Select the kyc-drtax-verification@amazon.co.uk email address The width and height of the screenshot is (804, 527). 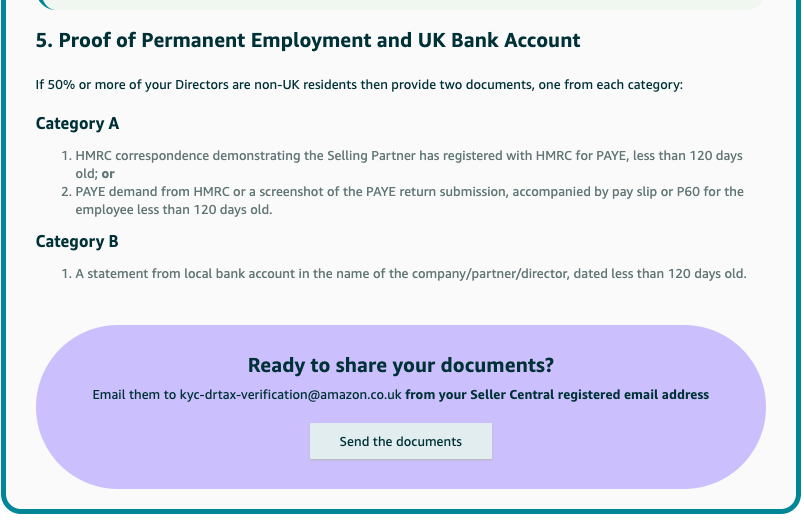pyautogui.click(x=290, y=395)
